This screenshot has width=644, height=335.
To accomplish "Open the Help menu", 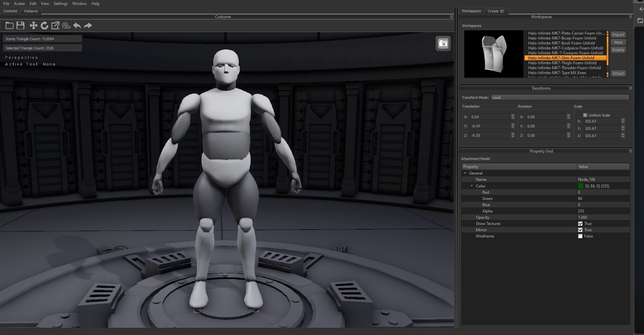I will click(95, 4).
